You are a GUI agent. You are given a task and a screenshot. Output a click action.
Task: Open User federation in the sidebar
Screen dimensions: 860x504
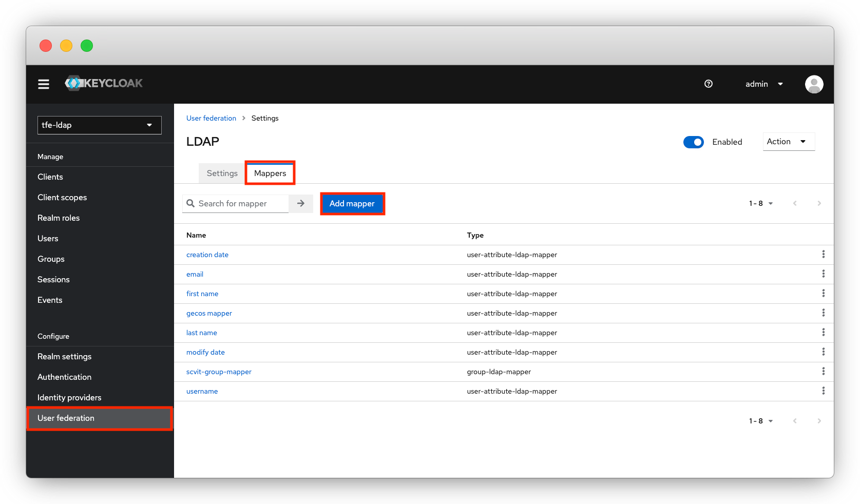tap(100, 418)
